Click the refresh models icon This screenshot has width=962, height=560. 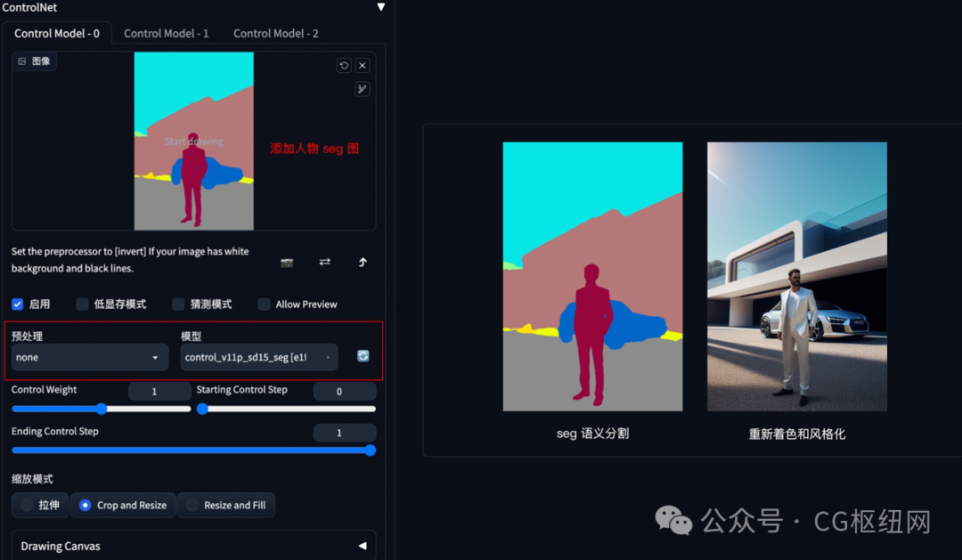(363, 356)
